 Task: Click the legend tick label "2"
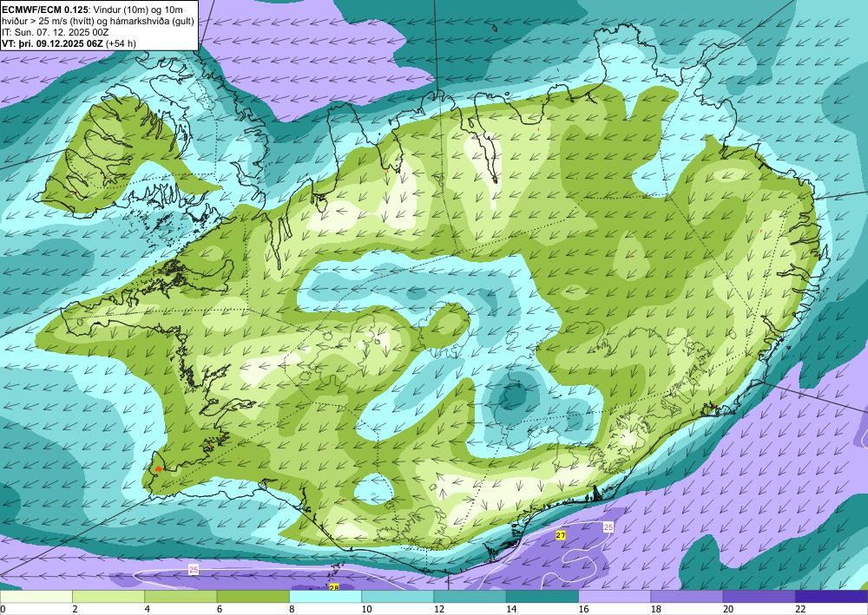tap(75, 609)
